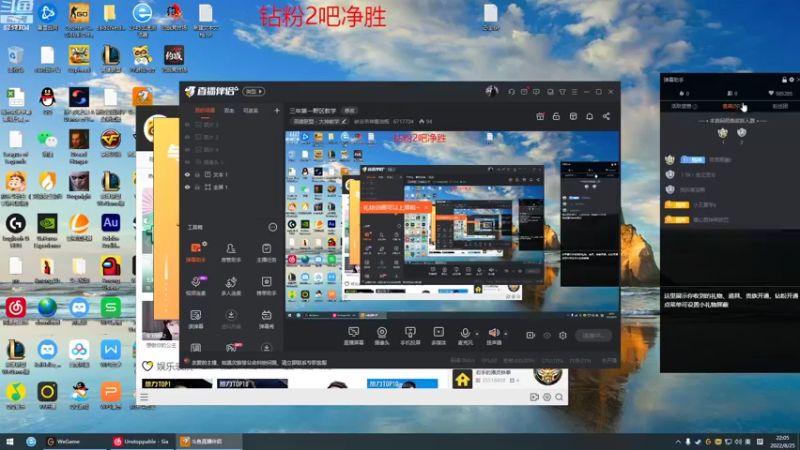Switch to 粉丝团 tab in 弹幕助手
Viewport: 800px width, 450px height.
[x=780, y=106]
